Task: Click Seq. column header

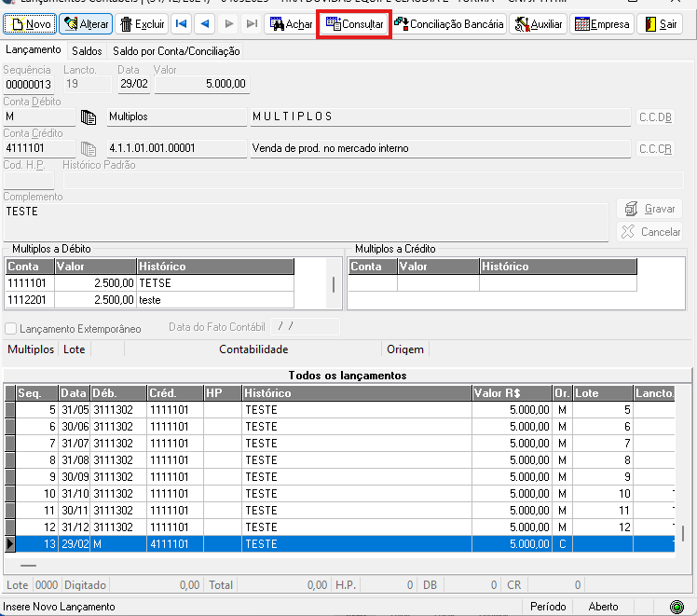Action: point(37,393)
